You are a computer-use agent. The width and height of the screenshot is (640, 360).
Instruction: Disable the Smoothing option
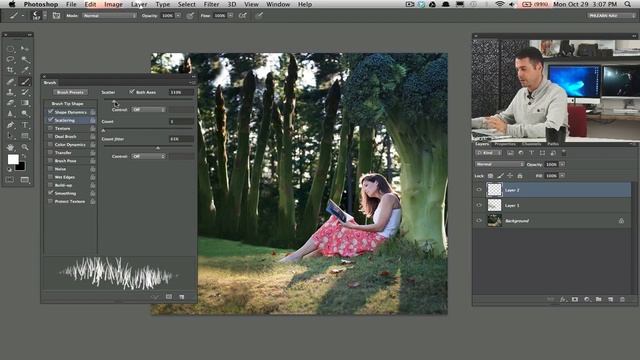pos(51,193)
